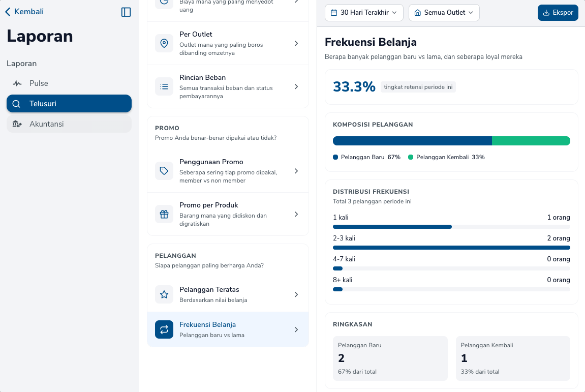Click the Akuntansi bank icon
The width and height of the screenshot is (585, 392).
click(x=17, y=124)
